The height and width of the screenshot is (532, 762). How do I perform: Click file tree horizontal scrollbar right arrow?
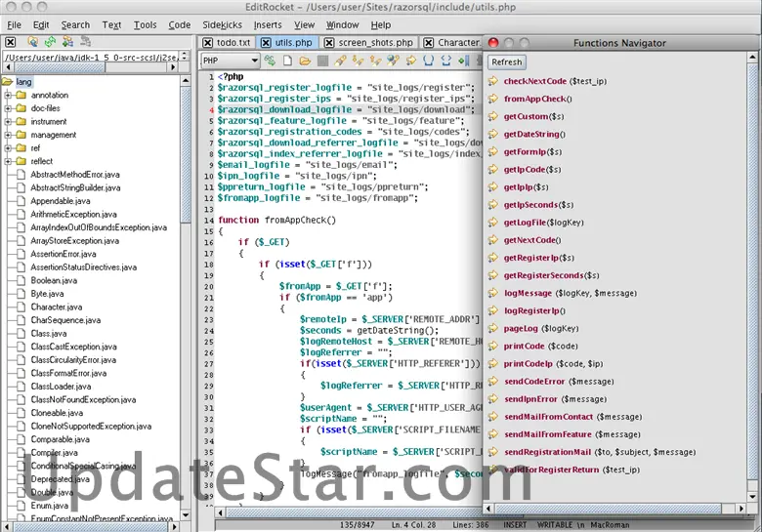tap(173, 526)
